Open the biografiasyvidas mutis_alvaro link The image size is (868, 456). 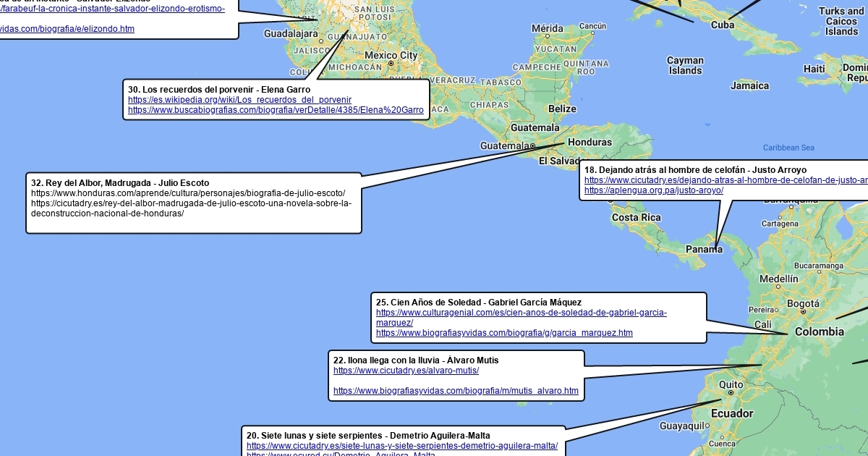click(x=456, y=391)
